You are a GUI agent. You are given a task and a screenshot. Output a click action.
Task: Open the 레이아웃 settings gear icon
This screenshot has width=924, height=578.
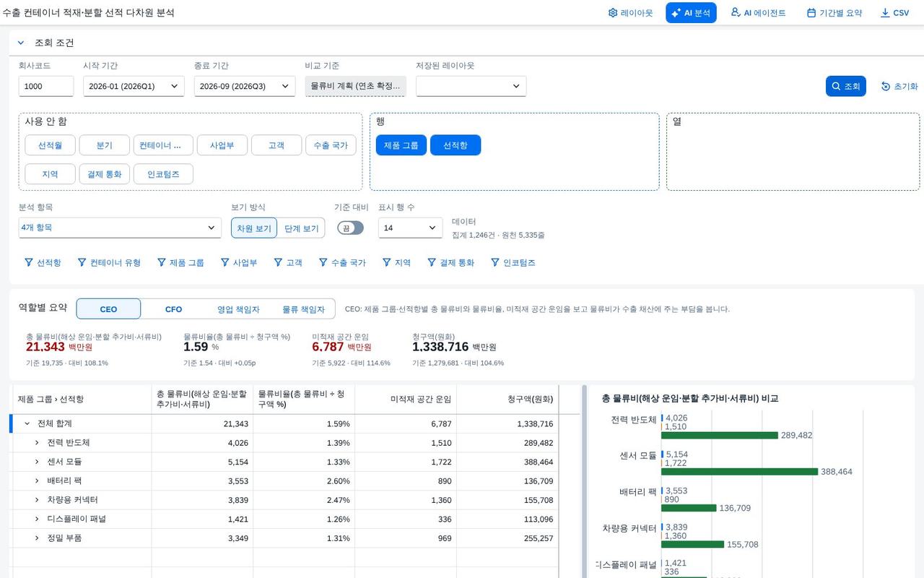click(613, 13)
